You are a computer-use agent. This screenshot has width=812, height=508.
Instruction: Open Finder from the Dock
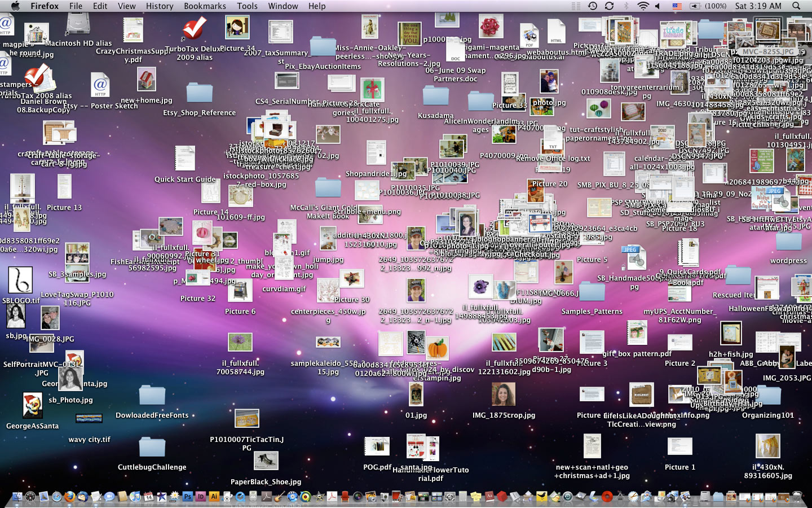pos(17,497)
